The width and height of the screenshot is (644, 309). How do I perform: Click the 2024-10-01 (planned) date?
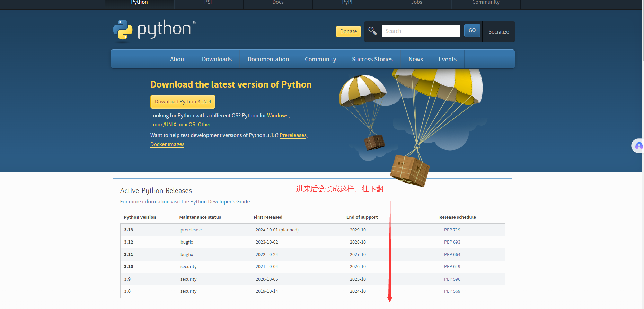(277, 230)
